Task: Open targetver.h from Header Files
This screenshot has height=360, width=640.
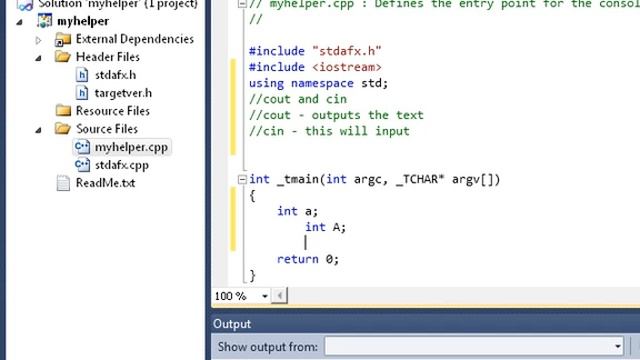Action: [x=123, y=93]
